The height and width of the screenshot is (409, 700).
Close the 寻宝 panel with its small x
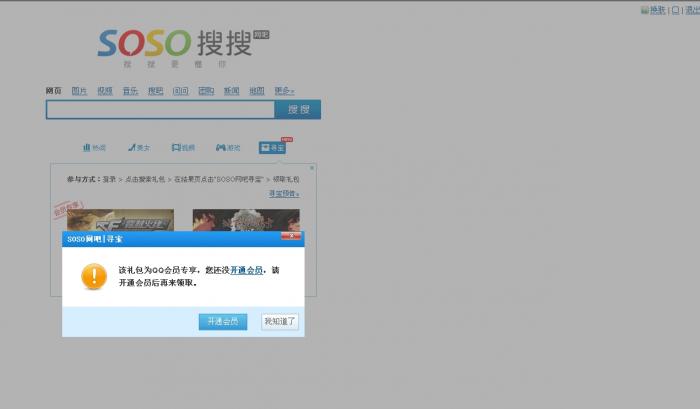coord(312,168)
